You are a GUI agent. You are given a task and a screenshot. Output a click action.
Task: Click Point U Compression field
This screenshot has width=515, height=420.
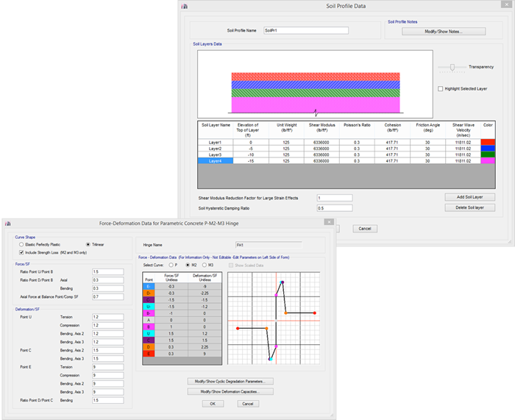pos(108,325)
